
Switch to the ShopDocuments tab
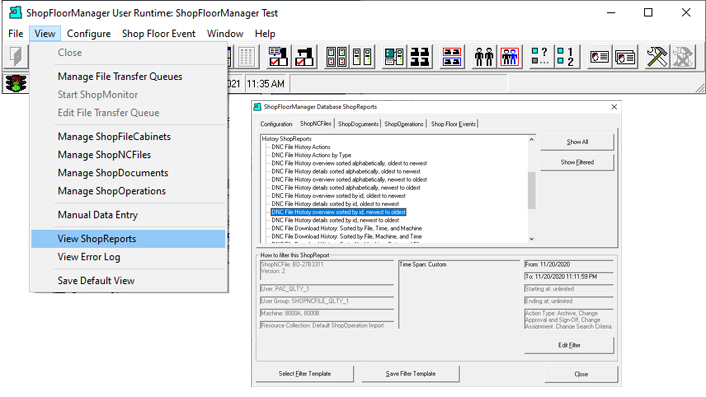[358, 124]
